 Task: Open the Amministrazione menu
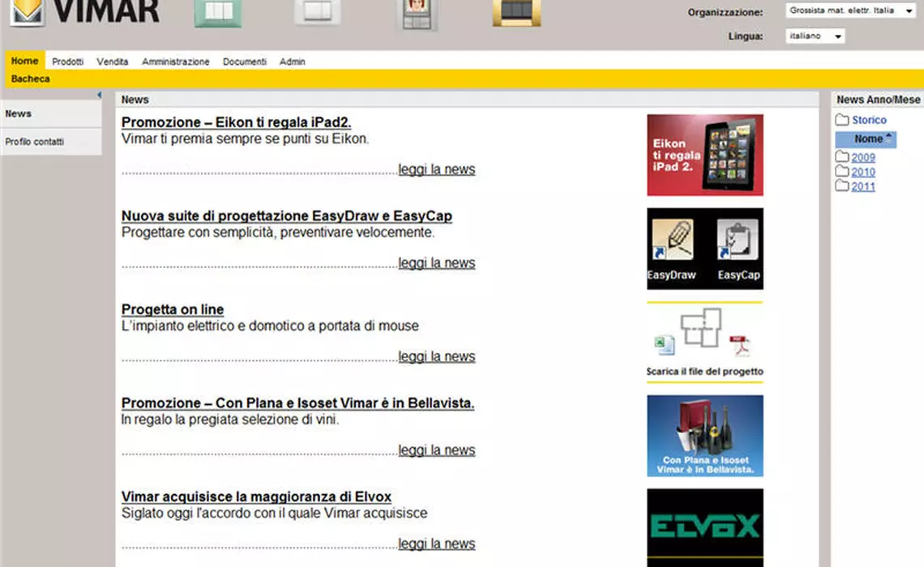click(x=176, y=62)
